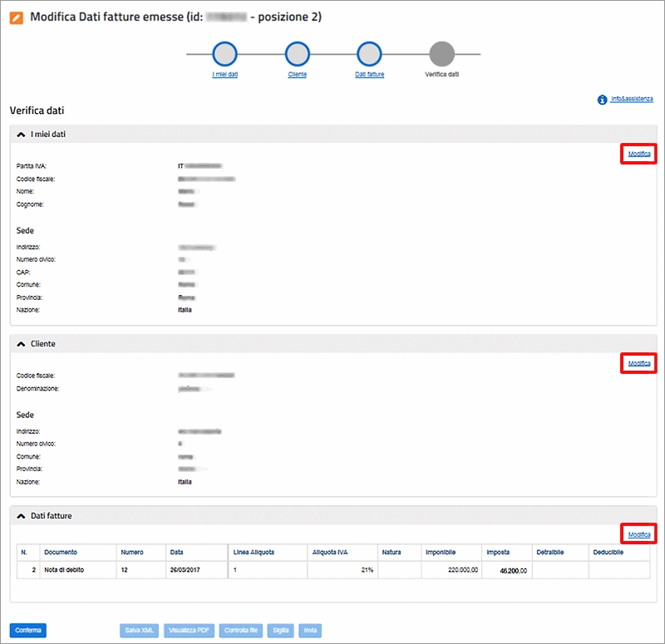Click Modifica in 'I miei dati' section

[638, 154]
